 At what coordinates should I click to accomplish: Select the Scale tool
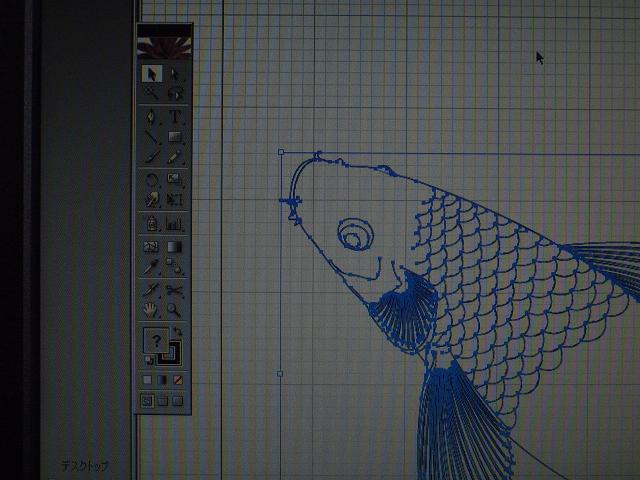(175, 180)
